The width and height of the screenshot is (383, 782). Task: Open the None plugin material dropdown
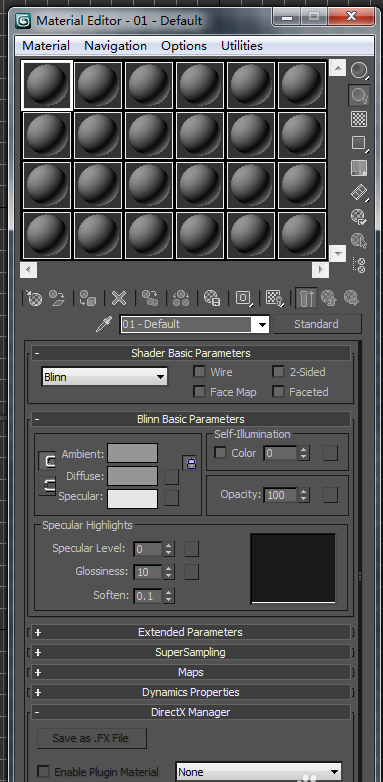tap(258, 772)
